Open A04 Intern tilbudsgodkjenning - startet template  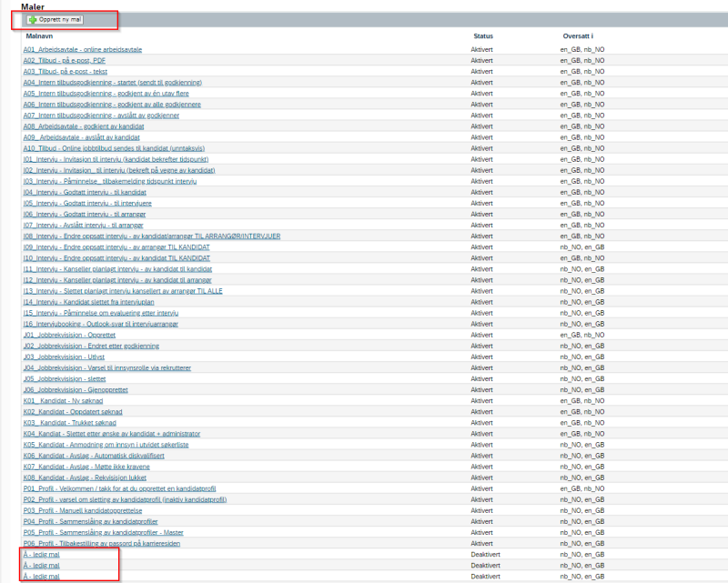pos(113,83)
